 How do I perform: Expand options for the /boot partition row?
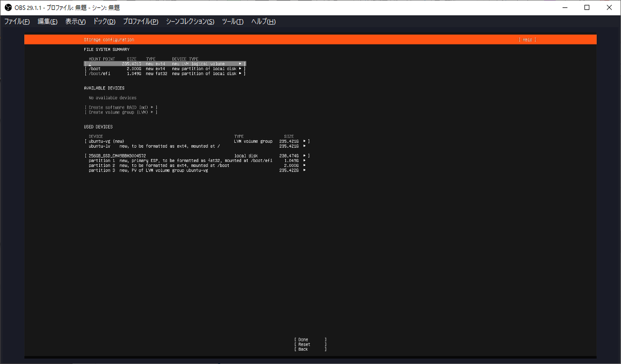239,68
